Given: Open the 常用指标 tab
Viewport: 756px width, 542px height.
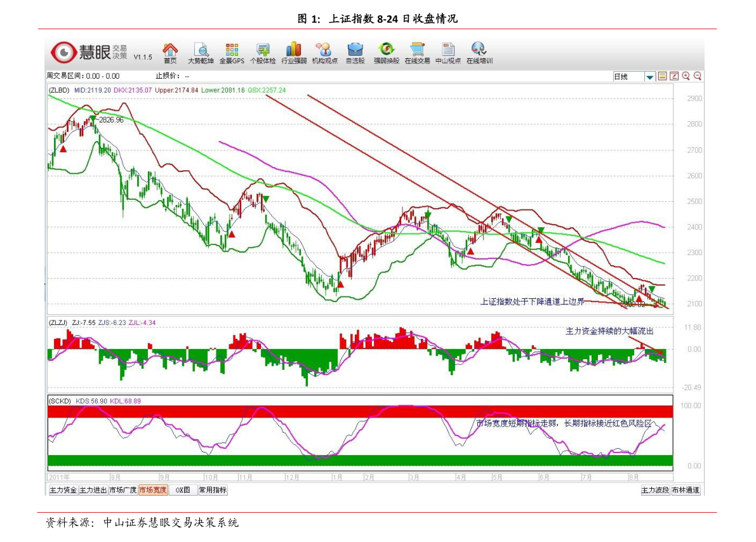Looking at the screenshot, I should click(x=213, y=490).
